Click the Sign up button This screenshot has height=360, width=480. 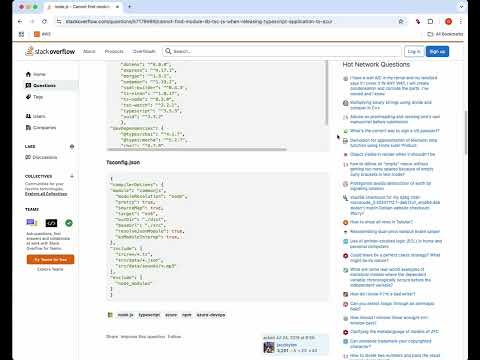coord(437,51)
